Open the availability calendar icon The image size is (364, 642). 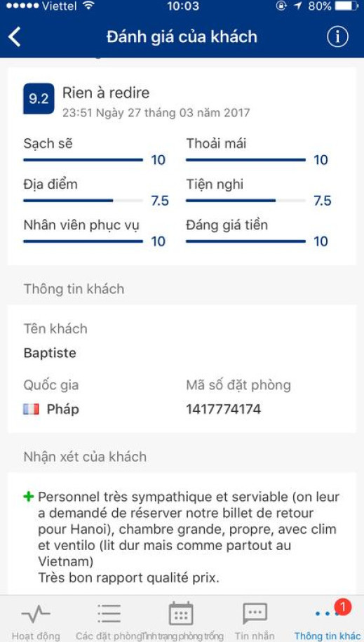tap(181, 613)
